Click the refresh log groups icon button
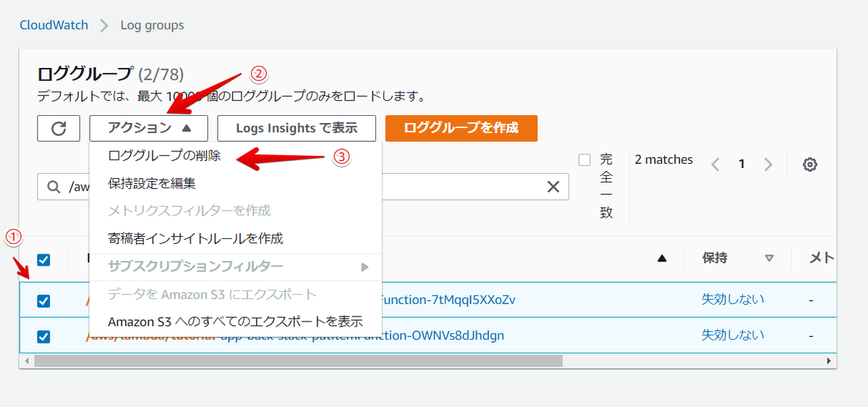868x407 pixels. pos(59,128)
